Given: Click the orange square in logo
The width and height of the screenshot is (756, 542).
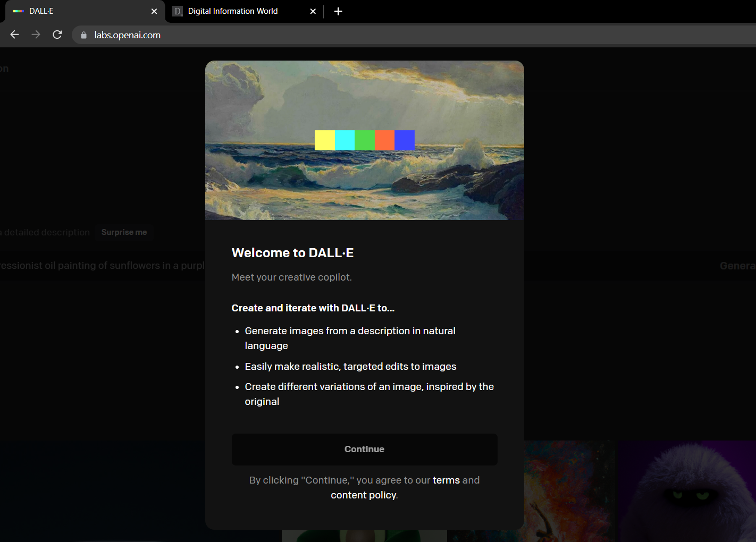Looking at the screenshot, I should pos(384,140).
